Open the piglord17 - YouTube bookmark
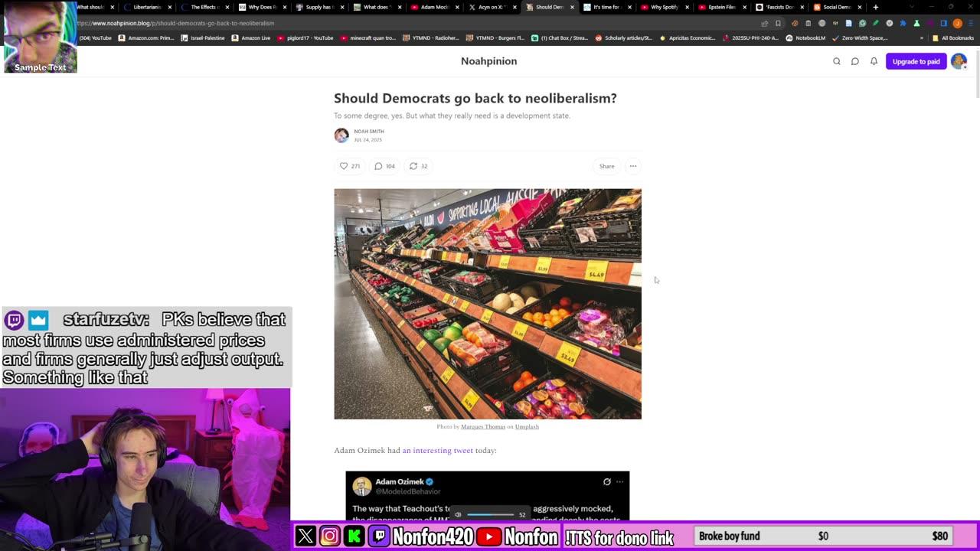This screenshot has height=551, width=980. tap(305, 37)
